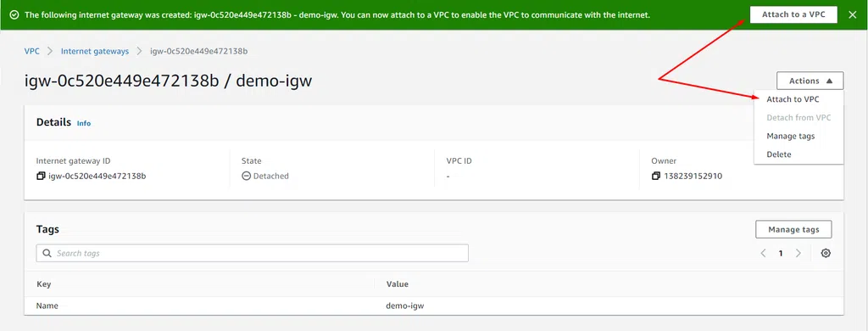The width and height of the screenshot is (868, 331).
Task: Dismiss the green success banner
Action: click(853, 14)
